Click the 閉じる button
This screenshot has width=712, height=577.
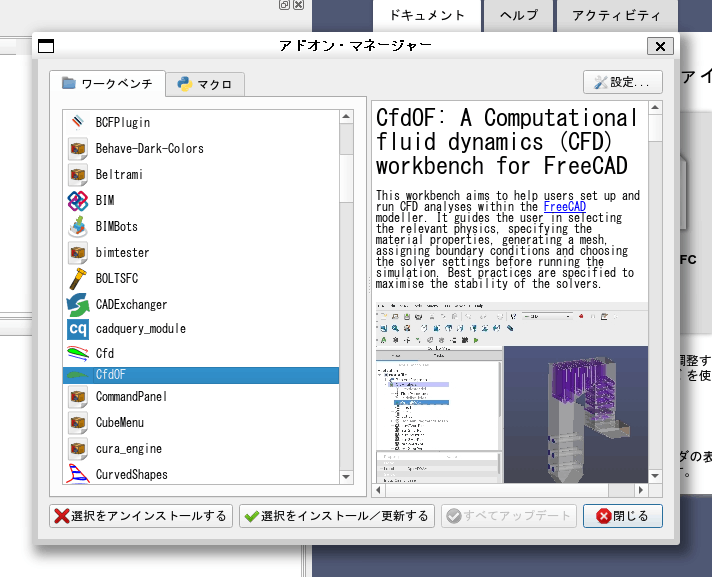pos(623,516)
